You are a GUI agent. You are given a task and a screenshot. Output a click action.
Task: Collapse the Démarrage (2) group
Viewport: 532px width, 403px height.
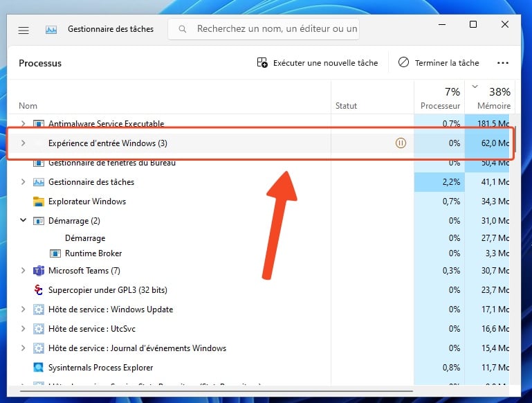point(23,220)
